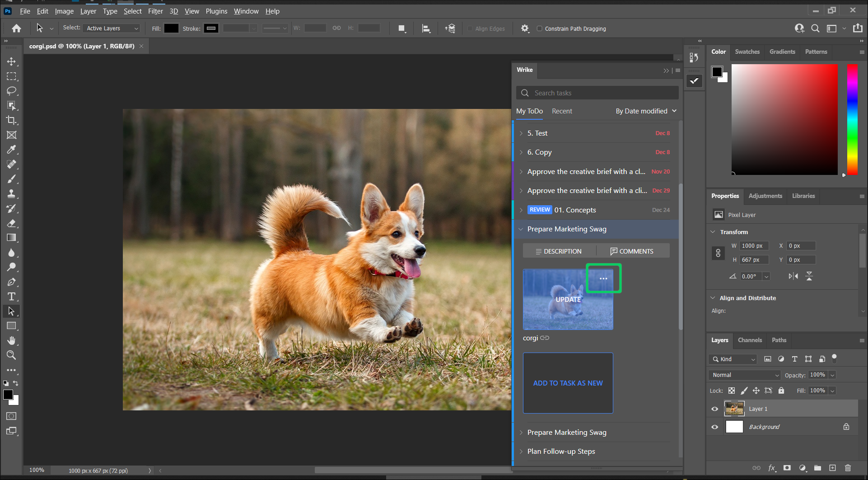Toggle visibility of Layer 1
This screenshot has width=868, height=480.
click(715, 409)
